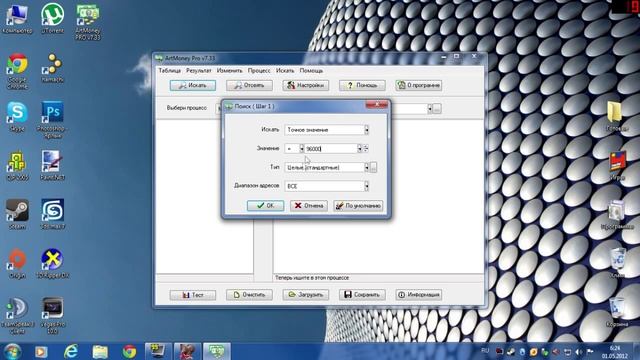This screenshot has width=640, height=360.
Task: Open Photoshop desktop shortcut
Action: [52, 119]
